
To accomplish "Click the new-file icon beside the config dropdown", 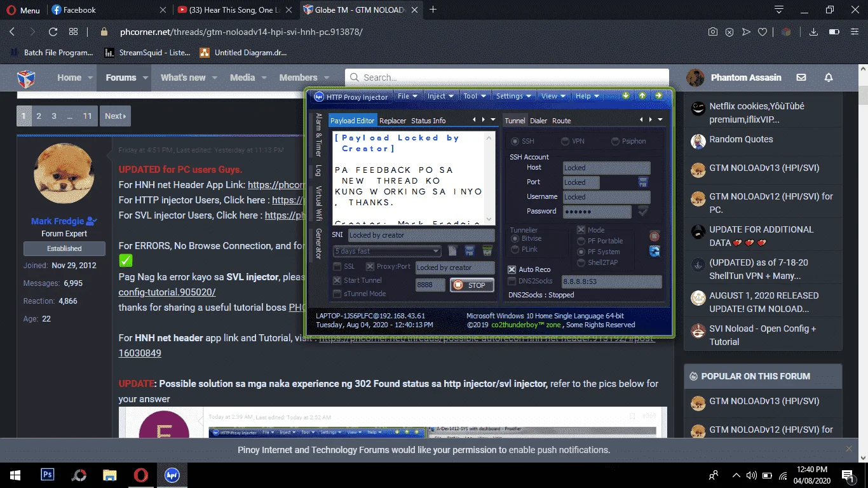I will coord(452,251).
